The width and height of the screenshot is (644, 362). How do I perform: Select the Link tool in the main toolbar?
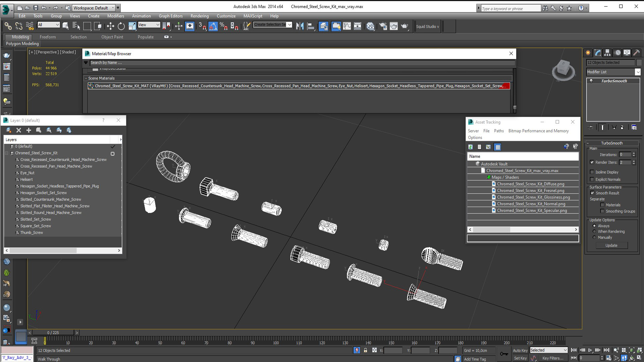coord(8,26)
